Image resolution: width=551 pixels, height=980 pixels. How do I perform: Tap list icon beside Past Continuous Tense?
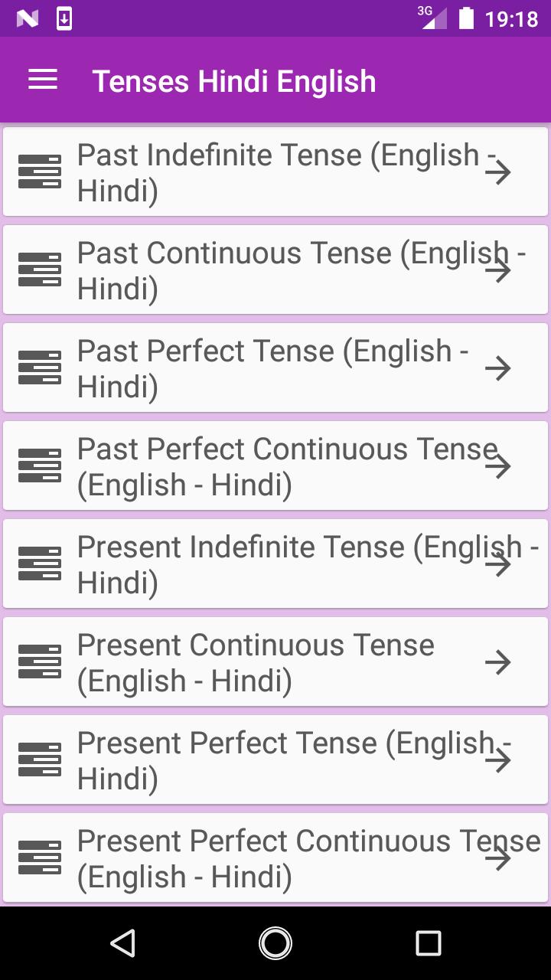40,269
